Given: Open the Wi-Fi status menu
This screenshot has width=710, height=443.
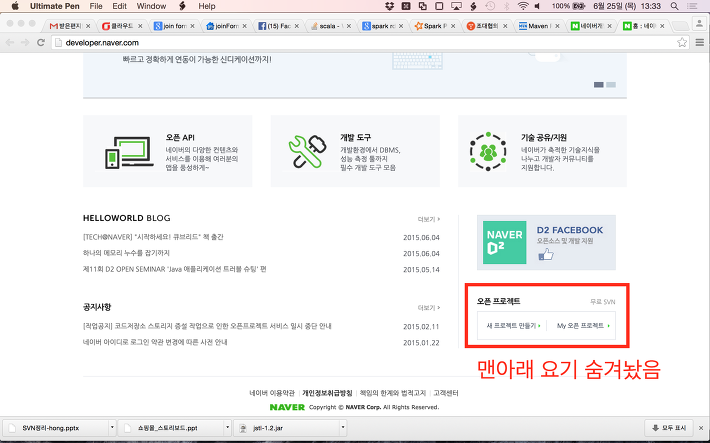Looking at the screenshot, I should pyautogui.click(x=523, y=6).
